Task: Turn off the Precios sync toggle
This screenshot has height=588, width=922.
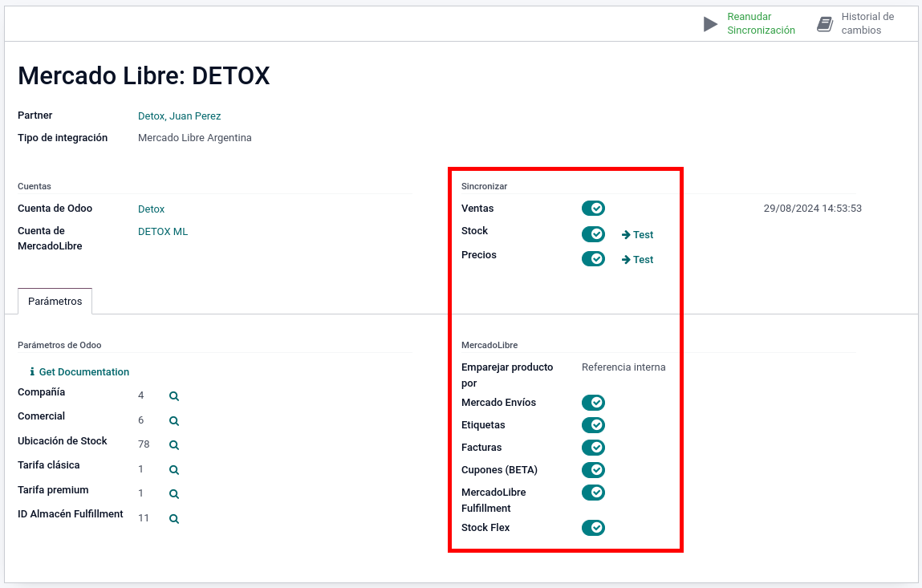Action: [593, 259]
